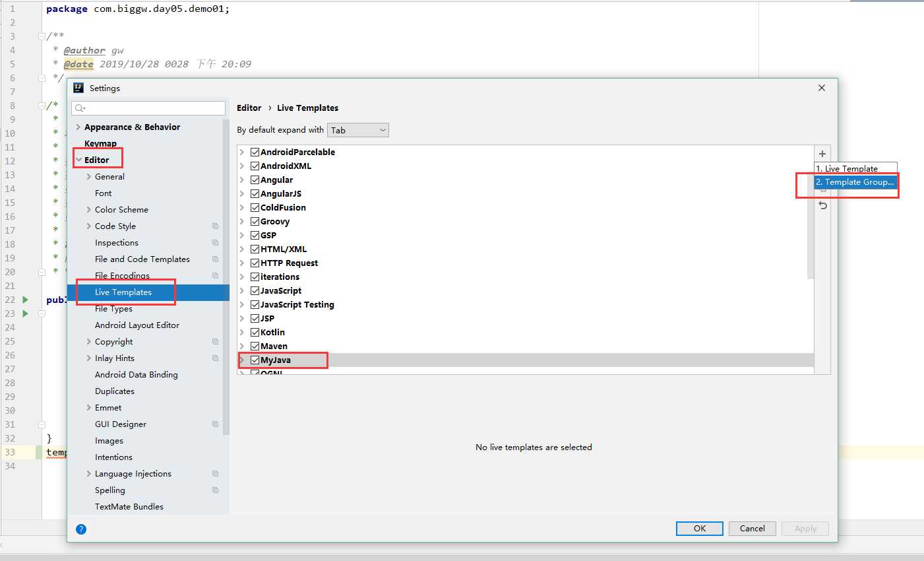
Task: Select Live Templates in settings tree
Action: click(148, 292)
